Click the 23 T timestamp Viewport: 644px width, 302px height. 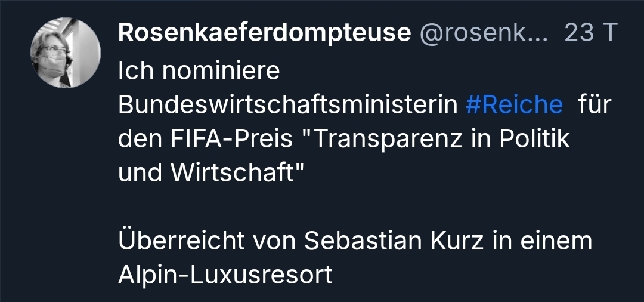click(x=590, y=34)
